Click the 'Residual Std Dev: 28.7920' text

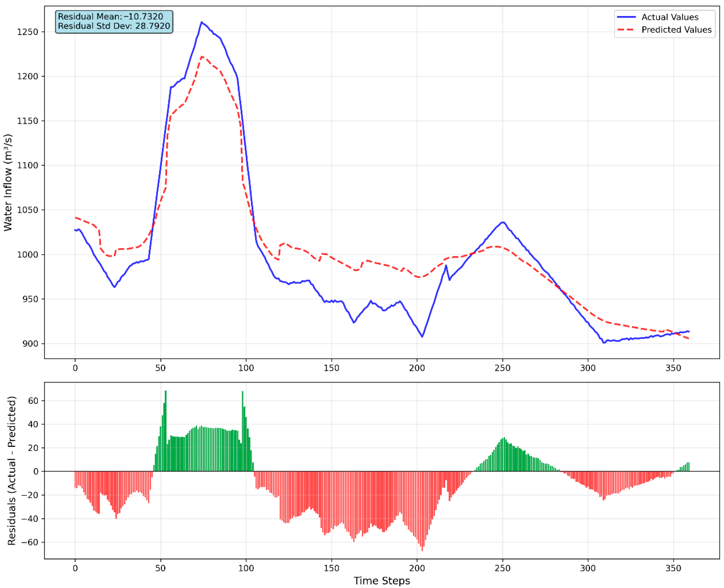(x=114, y=26)
